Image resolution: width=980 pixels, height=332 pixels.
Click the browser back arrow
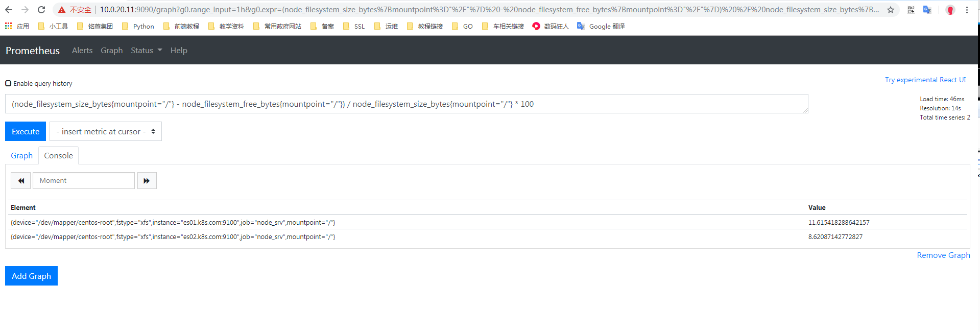pos(9,10)
